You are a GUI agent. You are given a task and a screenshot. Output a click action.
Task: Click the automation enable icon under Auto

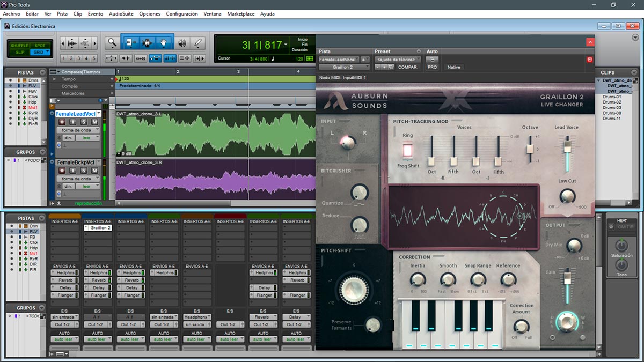click(x=433, y=60)
